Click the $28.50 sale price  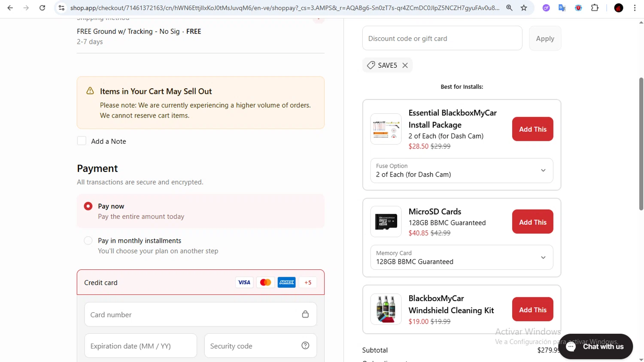coord(419,146)
